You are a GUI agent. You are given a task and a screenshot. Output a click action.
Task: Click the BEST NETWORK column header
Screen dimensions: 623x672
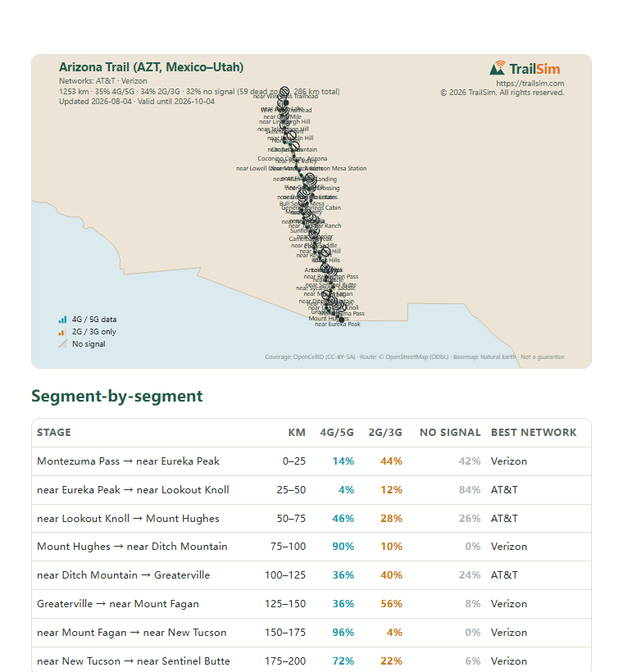pos(534,433)
